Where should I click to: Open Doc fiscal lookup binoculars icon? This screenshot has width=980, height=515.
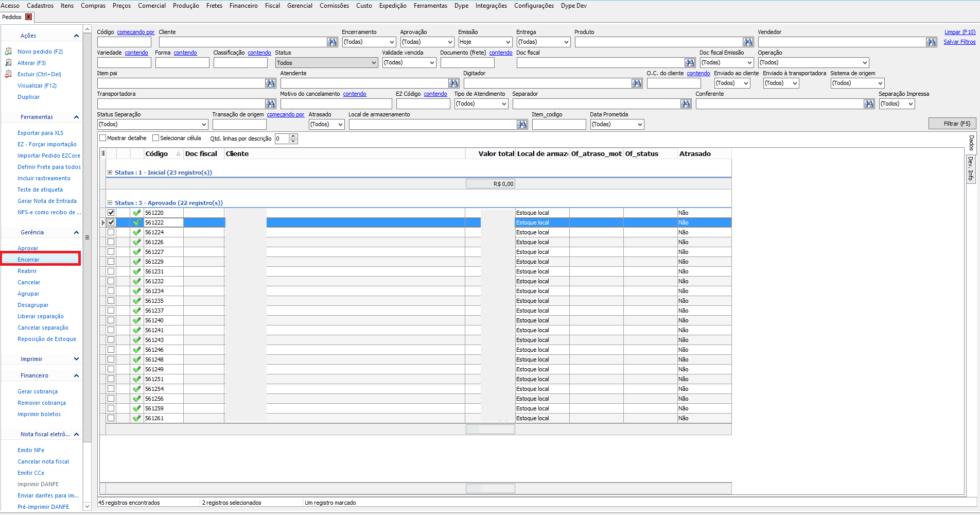coord(690,62)
